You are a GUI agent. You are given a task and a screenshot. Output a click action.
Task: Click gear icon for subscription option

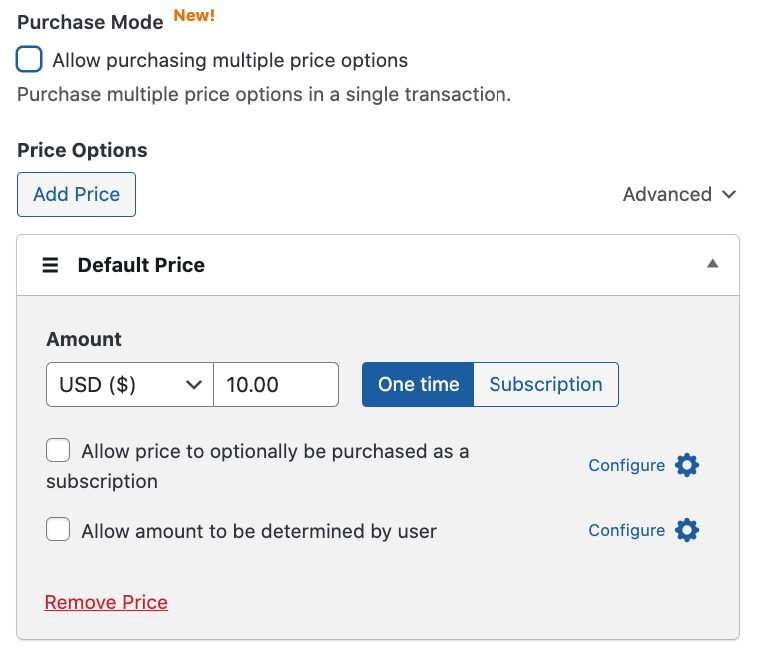pyautogui.click(x=687, y=465)
